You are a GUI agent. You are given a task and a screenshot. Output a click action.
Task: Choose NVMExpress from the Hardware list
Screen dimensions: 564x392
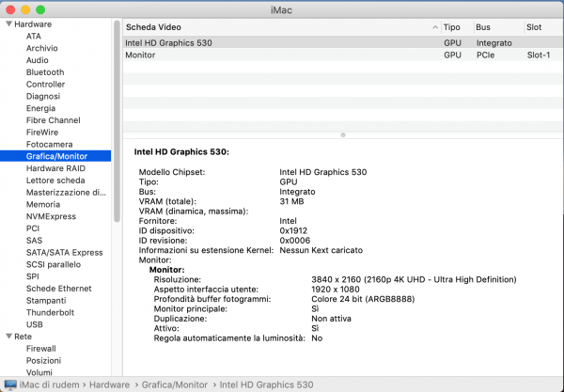click(51, 216)
